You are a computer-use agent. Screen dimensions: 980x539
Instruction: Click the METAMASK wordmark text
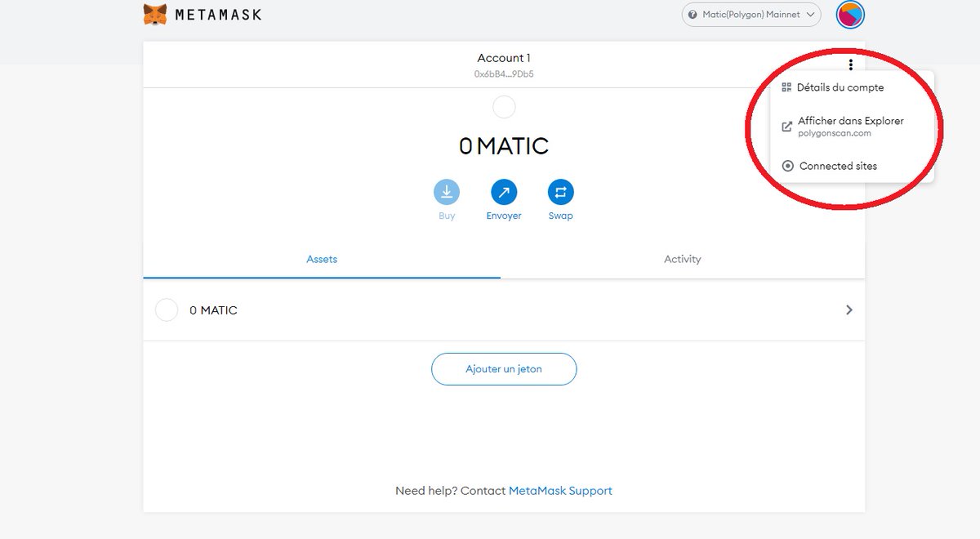click(219, 15)
